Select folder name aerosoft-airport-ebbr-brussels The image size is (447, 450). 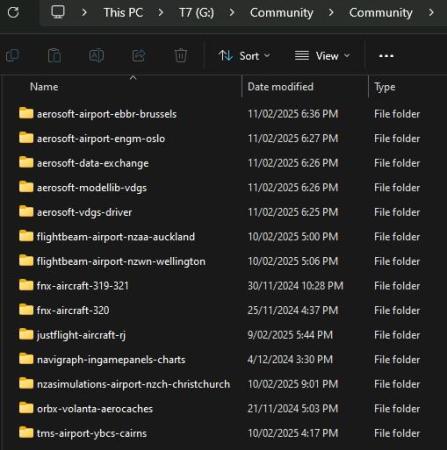107,114
